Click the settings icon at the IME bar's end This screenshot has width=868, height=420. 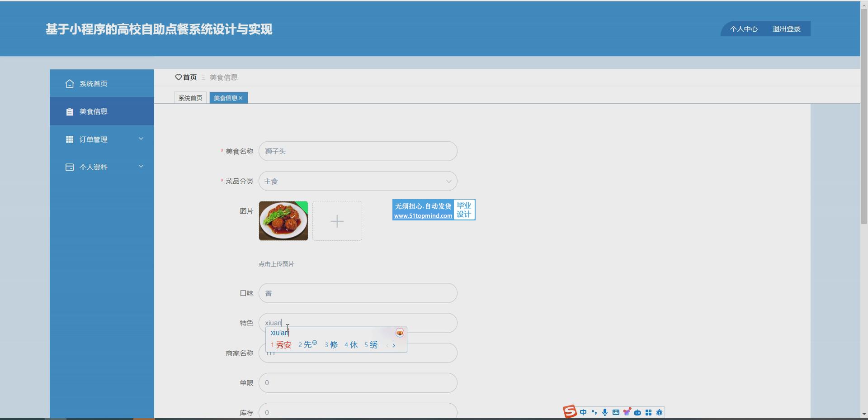point(659,412)
